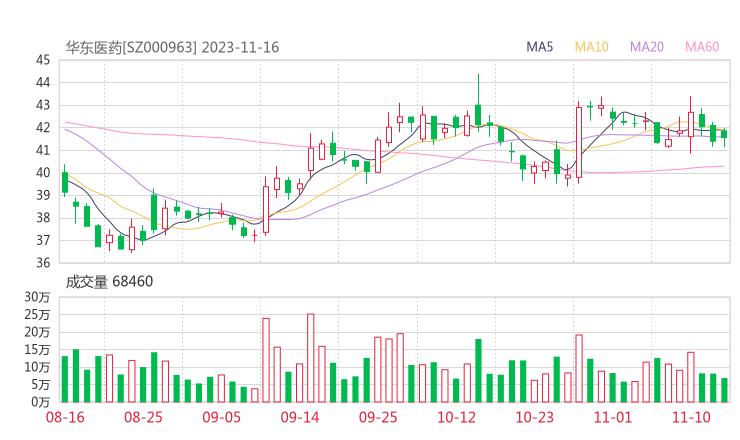Click the date label 10-12
Screen dimensions: 740x440
456,417
